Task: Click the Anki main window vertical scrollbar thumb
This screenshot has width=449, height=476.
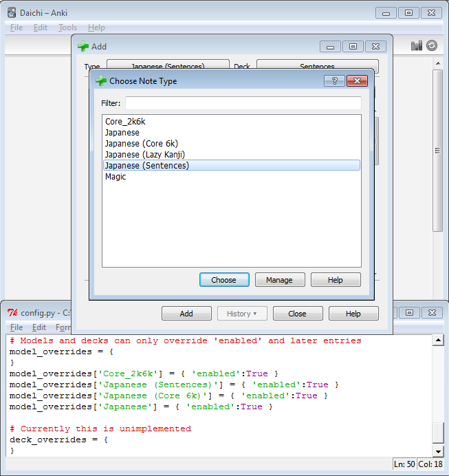Action: 438,151
